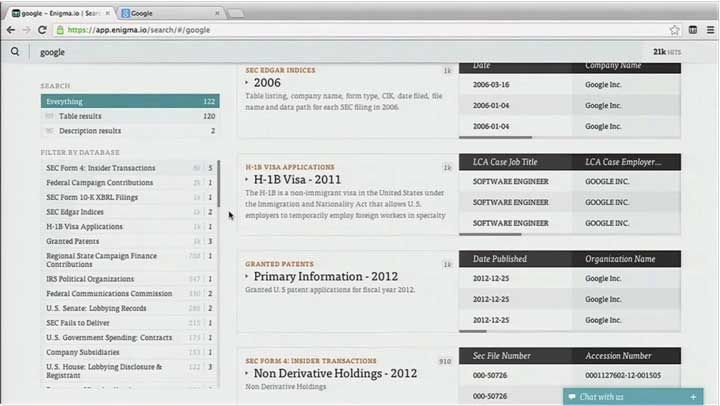720x406 pixels.
Task: Click horizontal scrollbar under Granted Patents table
Action: click(472, 331)
